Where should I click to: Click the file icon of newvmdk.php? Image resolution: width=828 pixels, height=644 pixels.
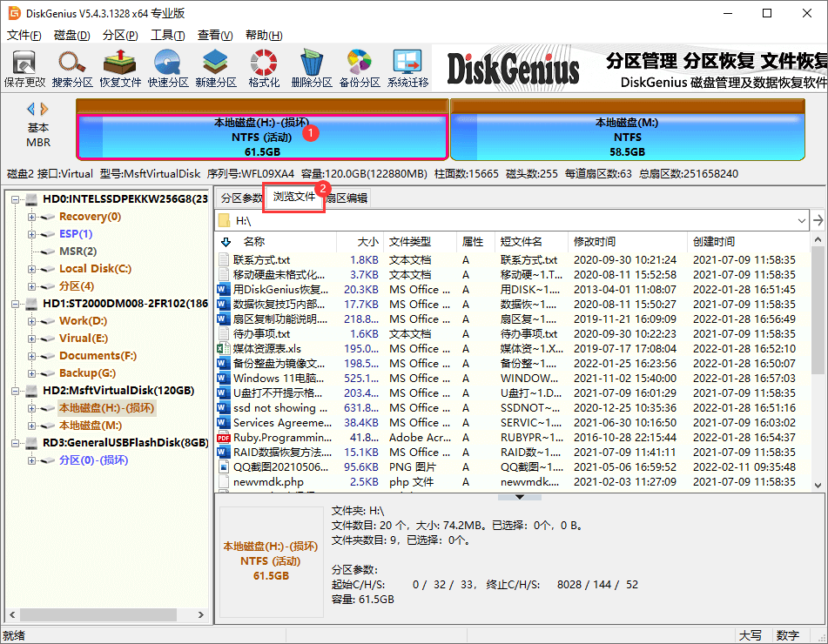pos(224,481)
